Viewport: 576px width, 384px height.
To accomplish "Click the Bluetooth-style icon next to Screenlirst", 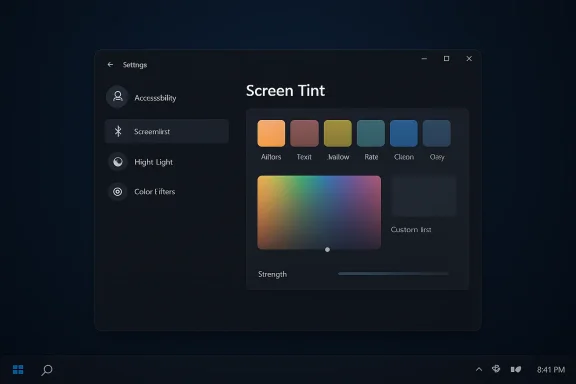I will tap(118, 131).
